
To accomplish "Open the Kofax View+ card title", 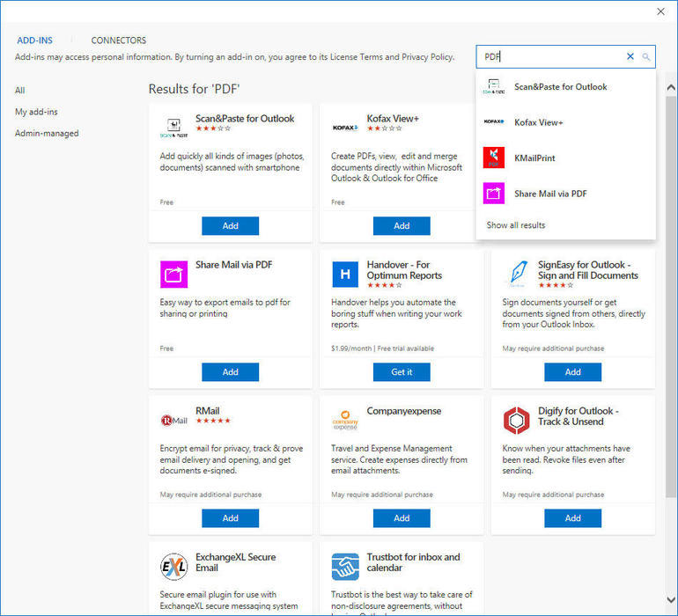I will (x=393, y=119).
